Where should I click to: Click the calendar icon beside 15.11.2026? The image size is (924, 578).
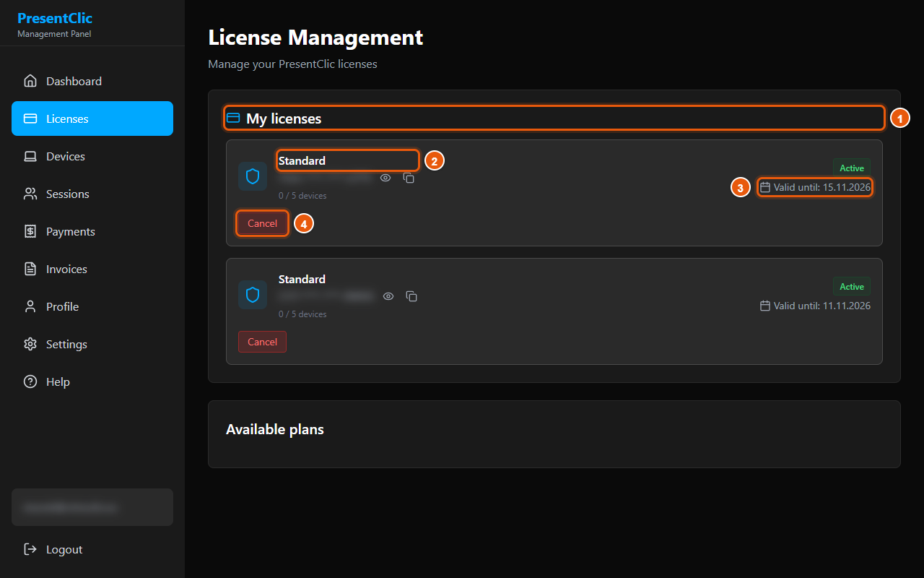765,188
